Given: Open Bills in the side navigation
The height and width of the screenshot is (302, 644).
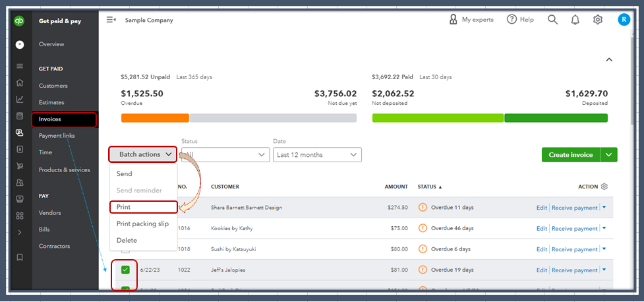Looking at the screenshot, I should (x=44, y=229).
